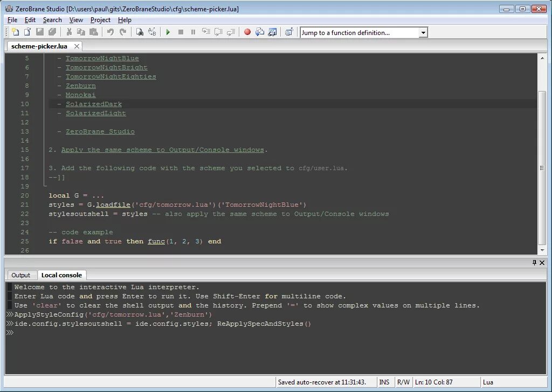
Task: Click 'Ln: 10 Col: 87' in the status bar
Action: point(434,382)
